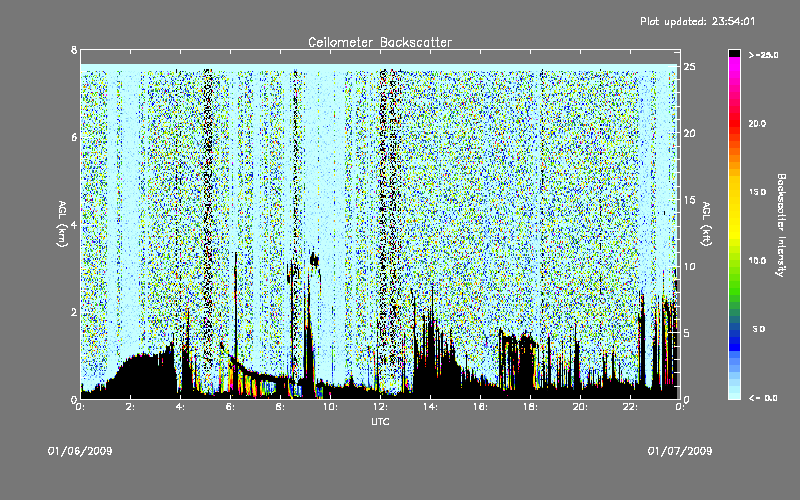Click the '20:' hour tick on the UTC axis
The height and width of the screenshot is (500, 800).
click(x=580, y=407)
